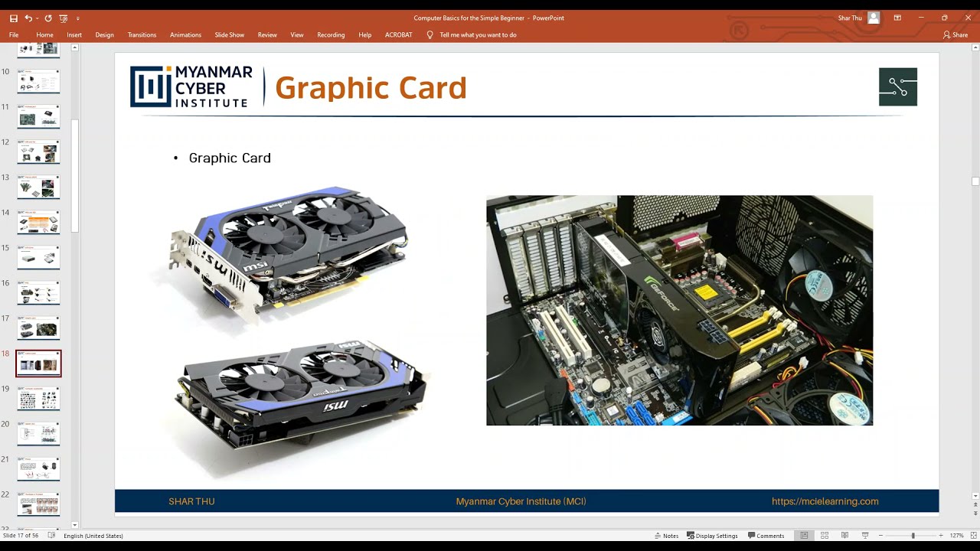The height and width of the screenshot is (551, 980).
Task: Click thumbnail pane scroll down arrow
Action: [75, 525]
